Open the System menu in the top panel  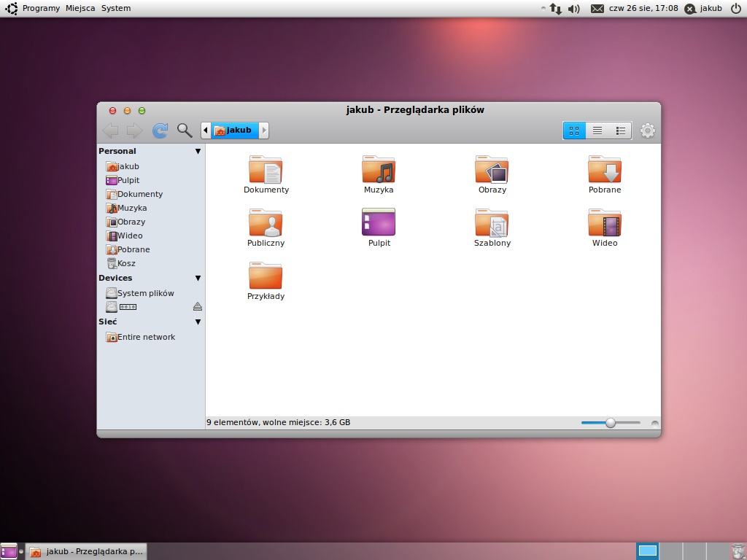tap(117, 8)
